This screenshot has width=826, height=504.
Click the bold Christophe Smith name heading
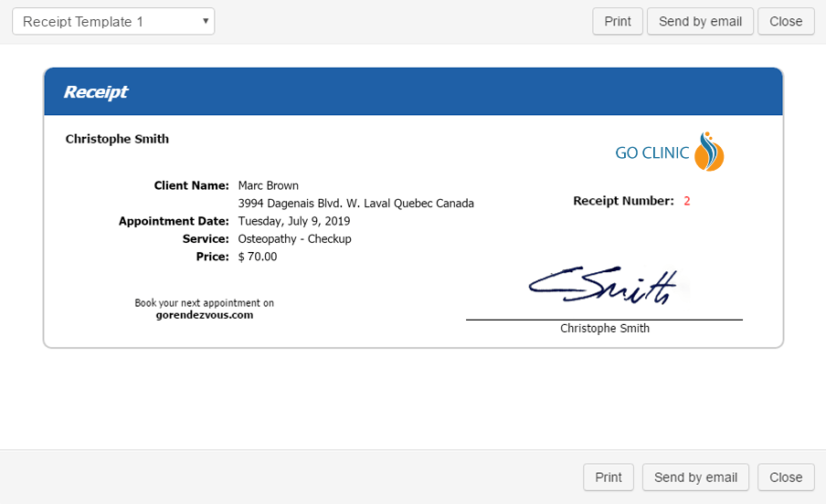(x=117, y=139)
